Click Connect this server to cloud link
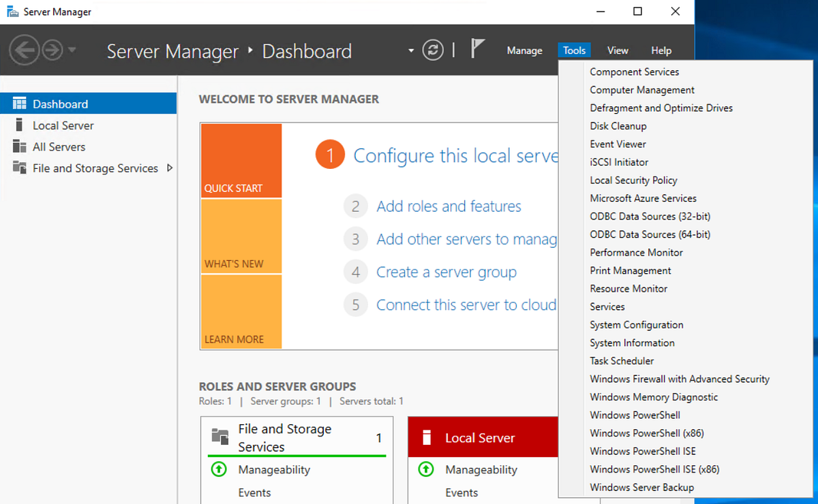This screenshot has width=818, height=504. point(467,304)
